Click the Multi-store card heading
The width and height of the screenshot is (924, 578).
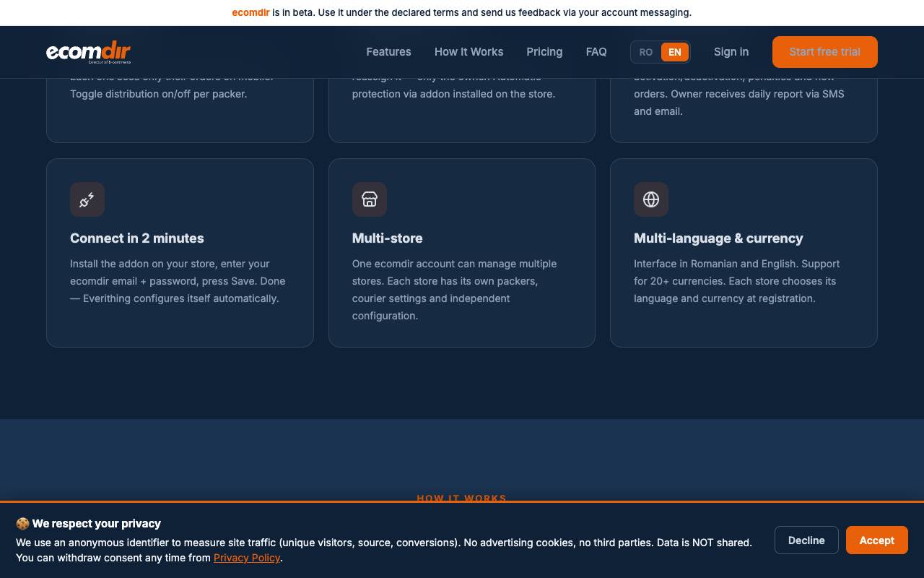(388, 238)
